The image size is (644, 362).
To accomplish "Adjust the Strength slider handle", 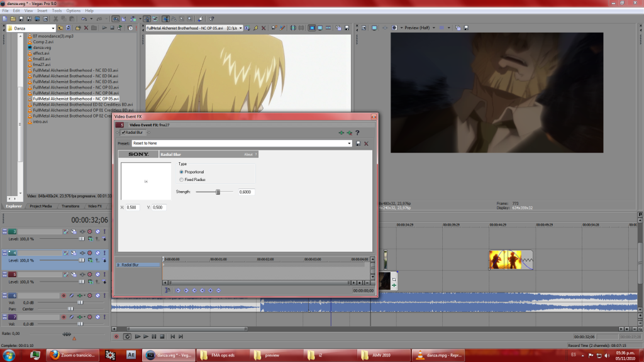I will pyautogui.click(x=218, y=192).
